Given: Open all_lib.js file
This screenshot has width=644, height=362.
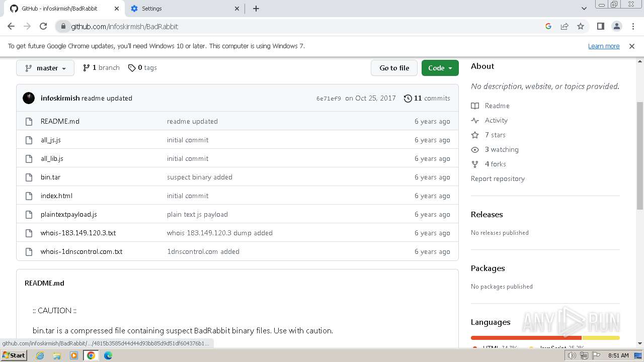Looking at the screenshot, I should point(52,158).
